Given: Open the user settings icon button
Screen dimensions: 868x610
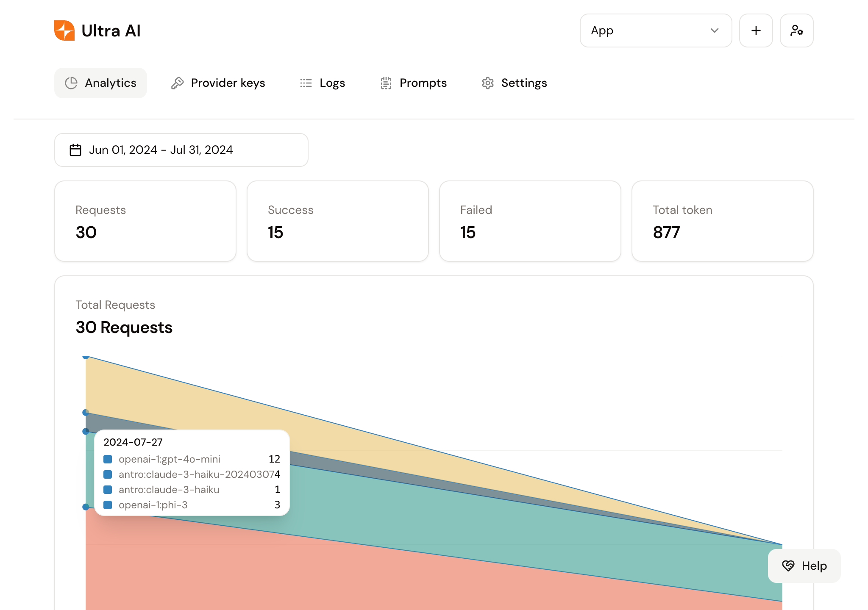Looking at the screenshot, I should [796, 30].
